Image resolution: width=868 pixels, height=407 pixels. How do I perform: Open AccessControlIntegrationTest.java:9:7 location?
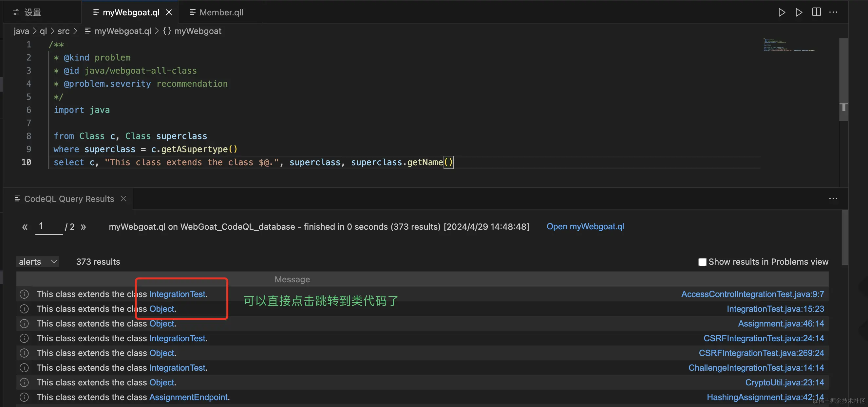(x=752, y=294)
